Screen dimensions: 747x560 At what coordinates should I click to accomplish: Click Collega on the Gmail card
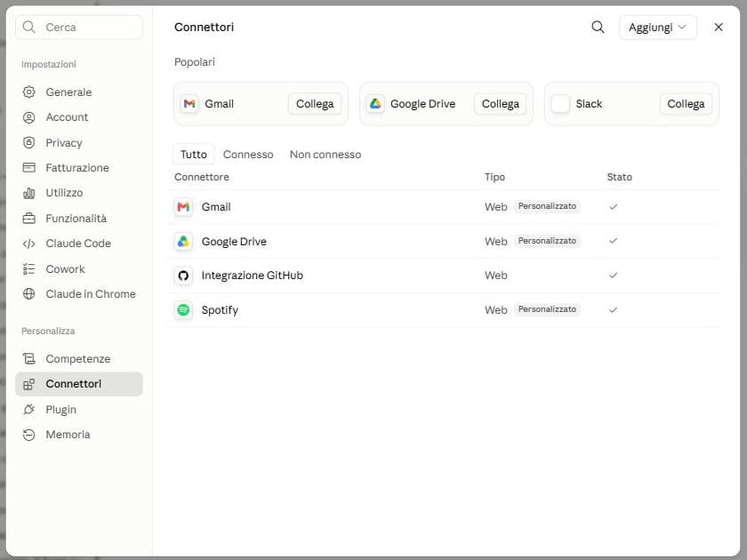pos(315,104)
